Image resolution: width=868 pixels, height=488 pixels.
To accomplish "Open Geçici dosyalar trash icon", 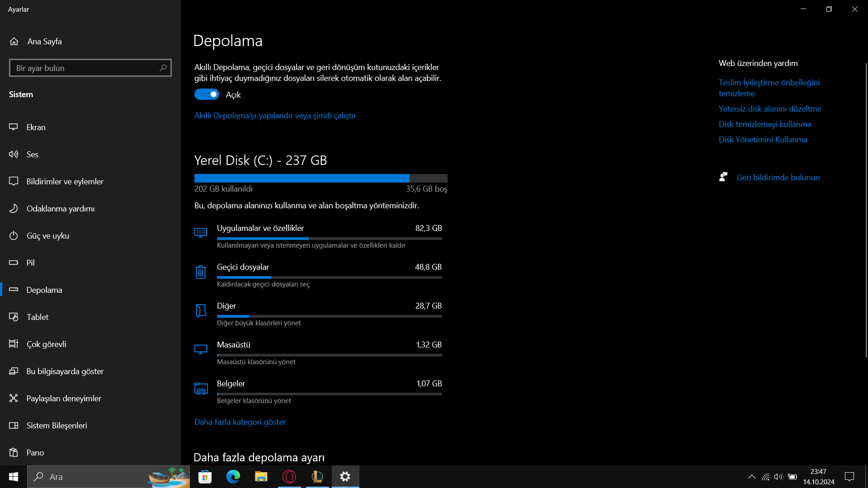I will [201, 272].
